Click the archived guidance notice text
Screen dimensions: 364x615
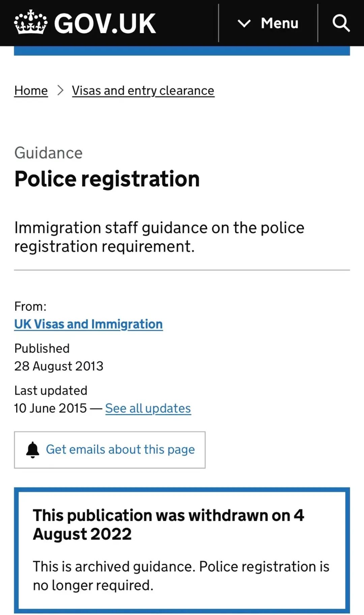click(x=181, y=576)
